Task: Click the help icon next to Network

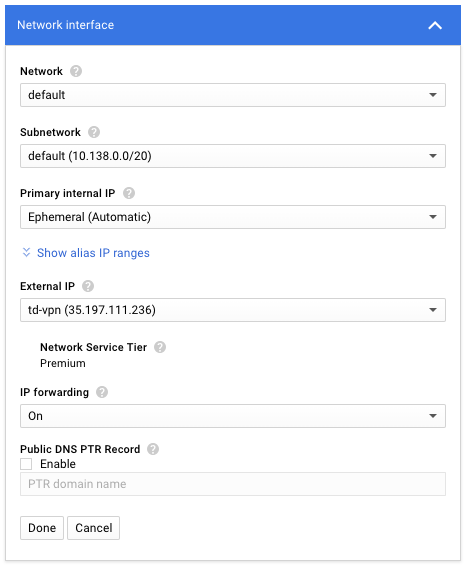Action: 76,71
